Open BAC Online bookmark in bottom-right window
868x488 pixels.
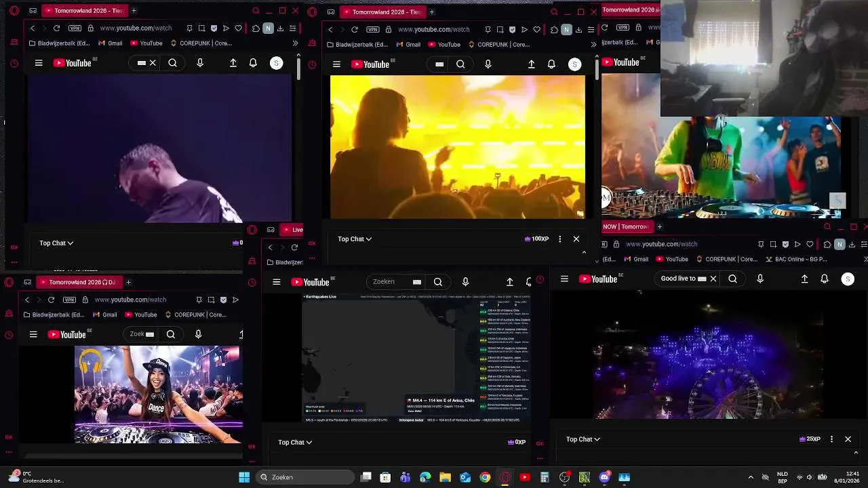click(797, 259)
